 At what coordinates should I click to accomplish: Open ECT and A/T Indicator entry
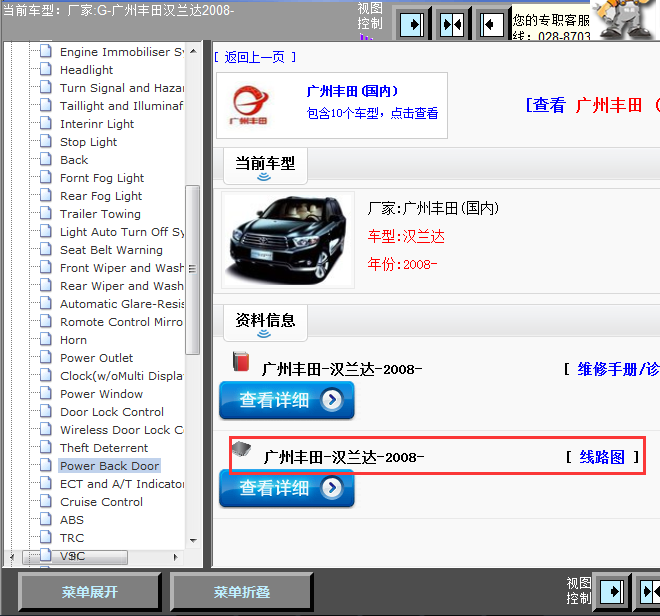(122, 484)
